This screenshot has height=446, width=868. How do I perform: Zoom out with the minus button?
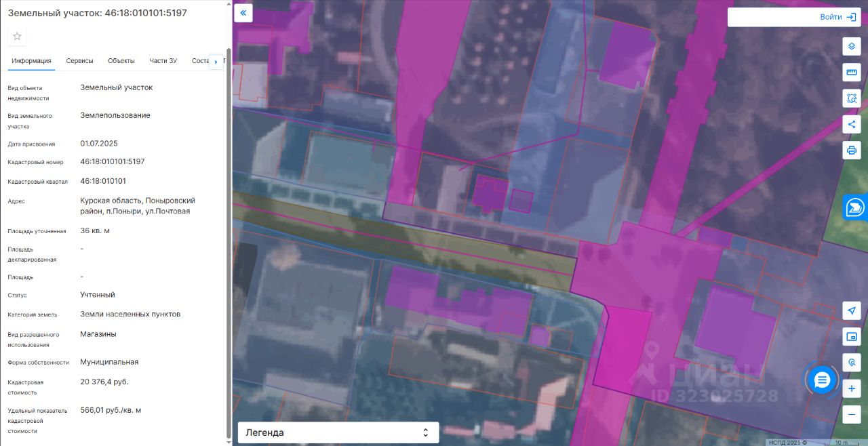[x=852, y=414]
